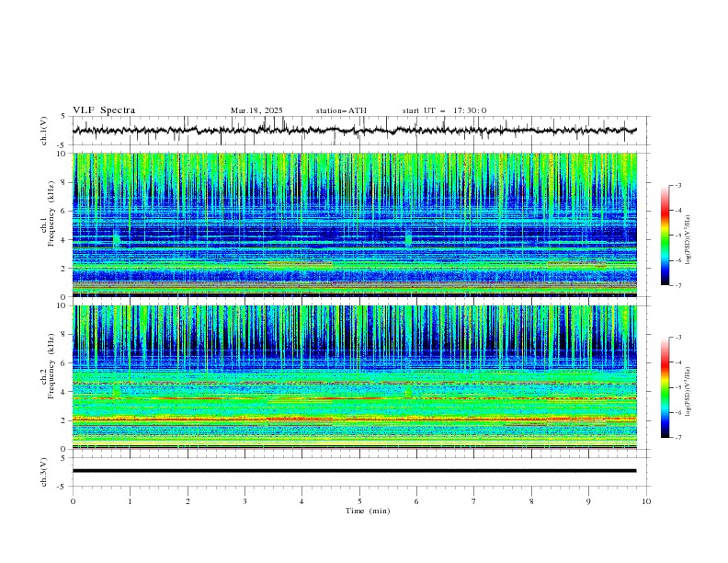728x563 pixels.
Task: Click the ch.2 spectrogram color scale bar
Action: pos(665,387)
